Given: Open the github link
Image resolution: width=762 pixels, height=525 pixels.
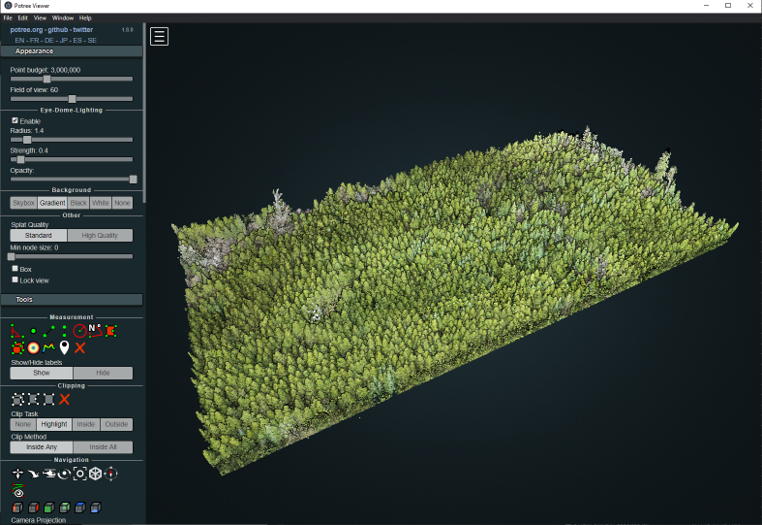Looking at the screenshot, I should 58,30.
